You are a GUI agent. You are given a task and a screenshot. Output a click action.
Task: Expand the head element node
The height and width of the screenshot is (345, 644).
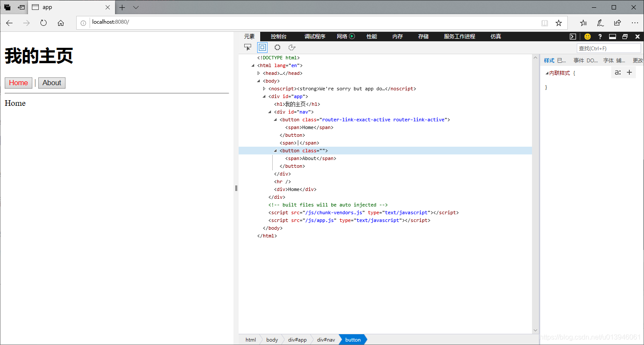[x=258, y=73]
